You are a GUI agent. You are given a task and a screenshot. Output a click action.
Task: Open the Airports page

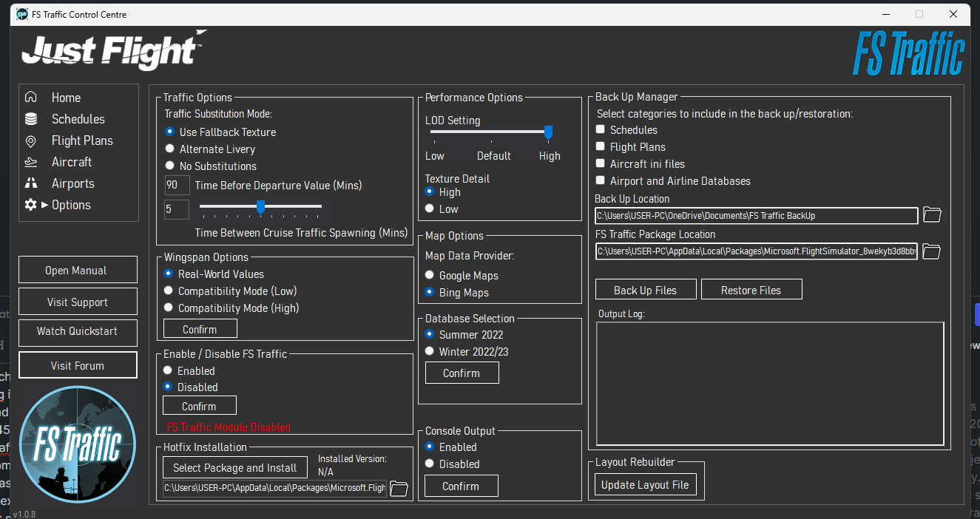coord(72,183)
